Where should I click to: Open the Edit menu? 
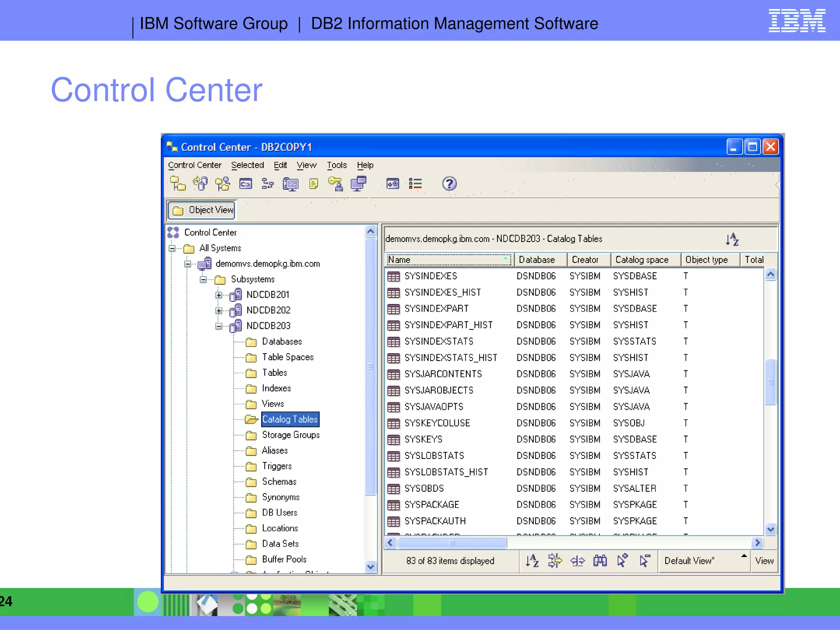[280, 165]
